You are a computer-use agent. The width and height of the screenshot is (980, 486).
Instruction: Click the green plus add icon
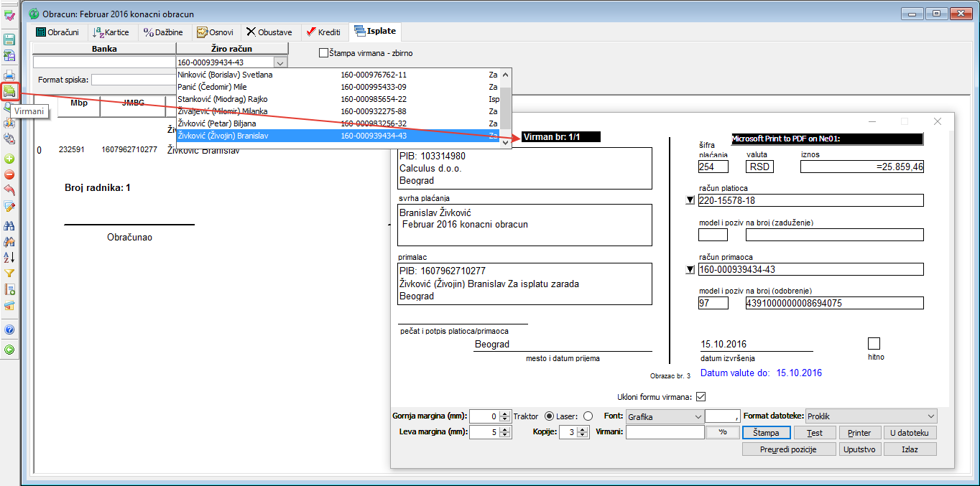9,159
